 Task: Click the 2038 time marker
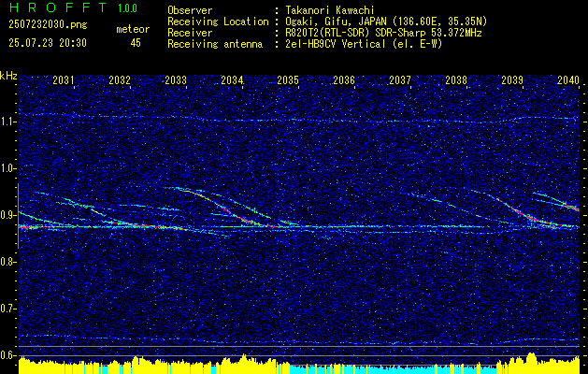point(456,79)
